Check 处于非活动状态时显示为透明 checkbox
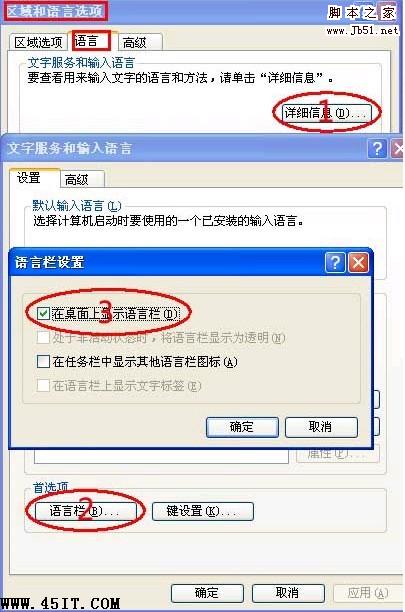Screen dimensions: 405x612 click(x=43, y=338)
